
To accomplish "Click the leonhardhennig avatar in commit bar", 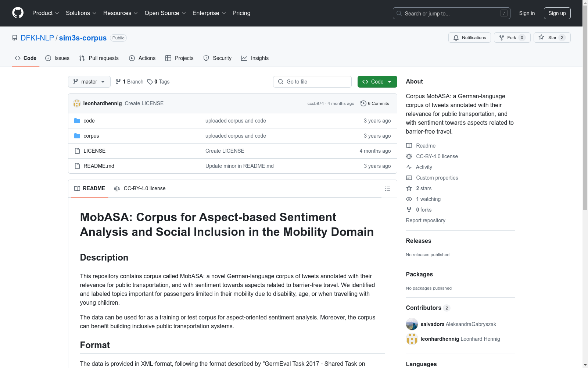I will point(77,103).
